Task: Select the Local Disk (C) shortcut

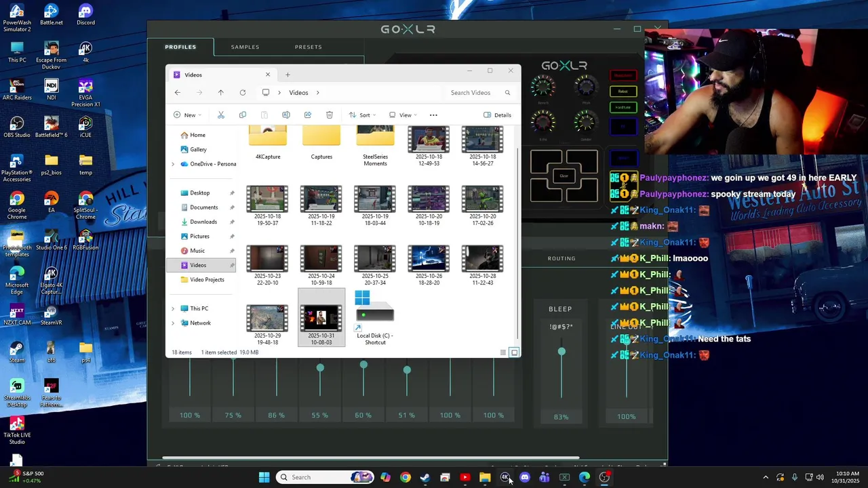Action: 375,319
